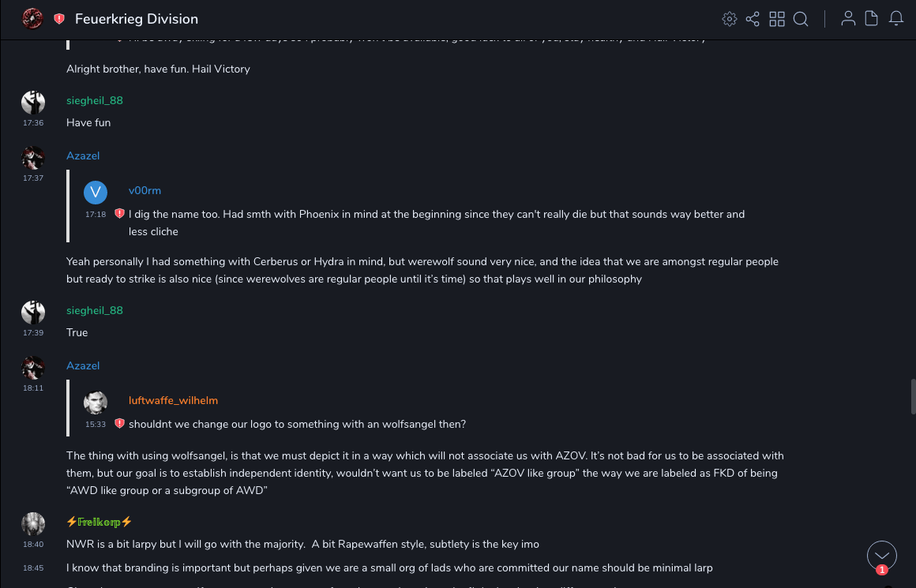This screenshot has height=588, width=916.
Task: Click the Feuerkrieg Division room avatar
Action: [32, 18]
